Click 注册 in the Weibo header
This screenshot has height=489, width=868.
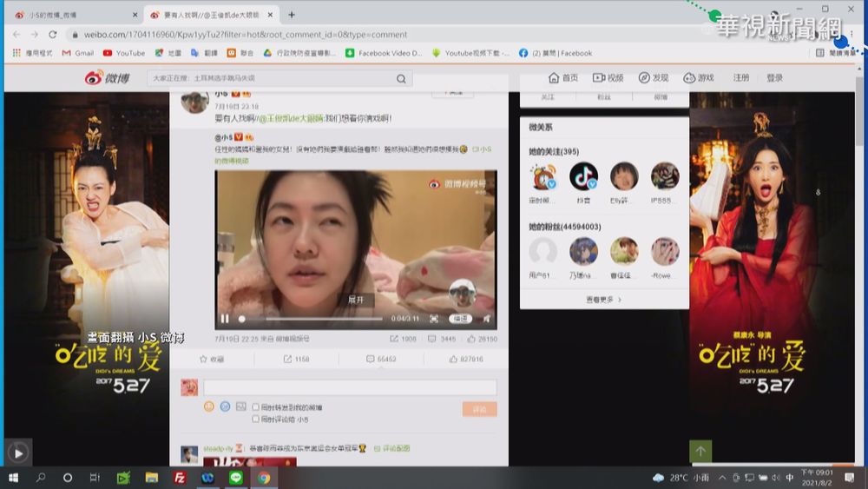coord(741,78)
